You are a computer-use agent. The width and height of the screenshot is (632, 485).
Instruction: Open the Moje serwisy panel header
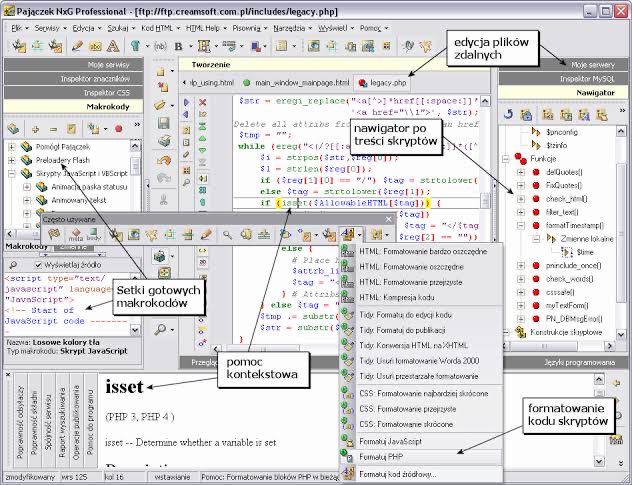(x=73, y=65)
